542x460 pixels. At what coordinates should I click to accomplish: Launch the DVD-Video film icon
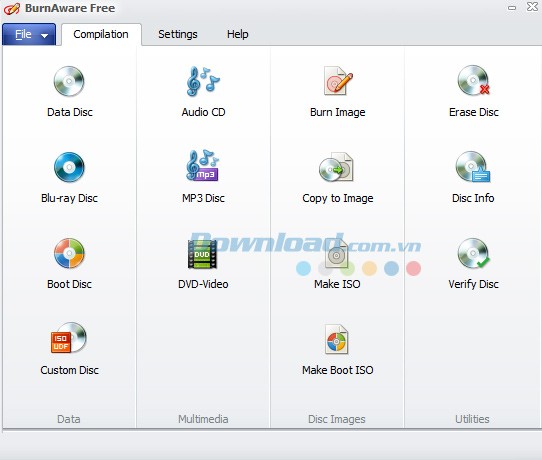point(202,254)
